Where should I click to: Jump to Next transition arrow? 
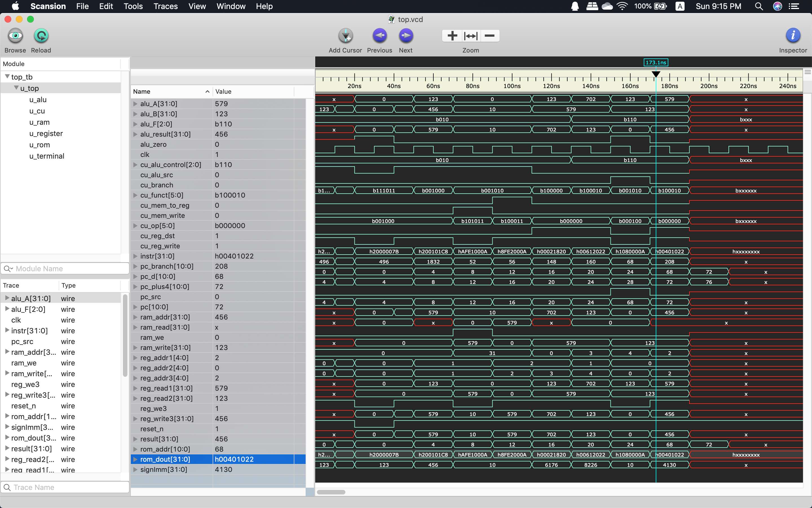406,36
